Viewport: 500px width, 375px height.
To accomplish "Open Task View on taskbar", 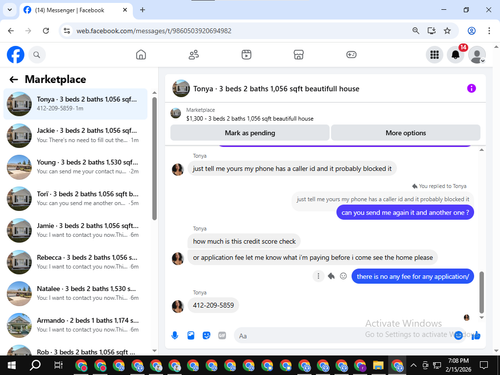I will [x=58, y=365].
